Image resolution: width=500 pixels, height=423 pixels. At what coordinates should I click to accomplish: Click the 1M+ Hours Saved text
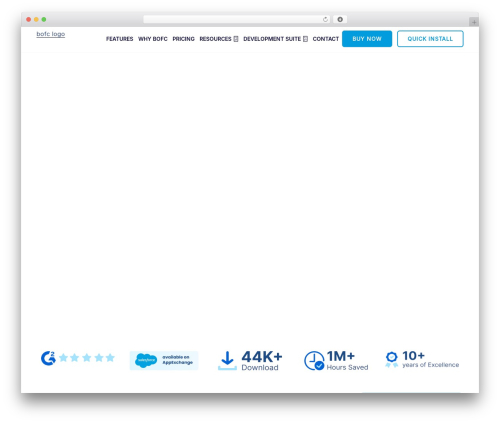347,361
